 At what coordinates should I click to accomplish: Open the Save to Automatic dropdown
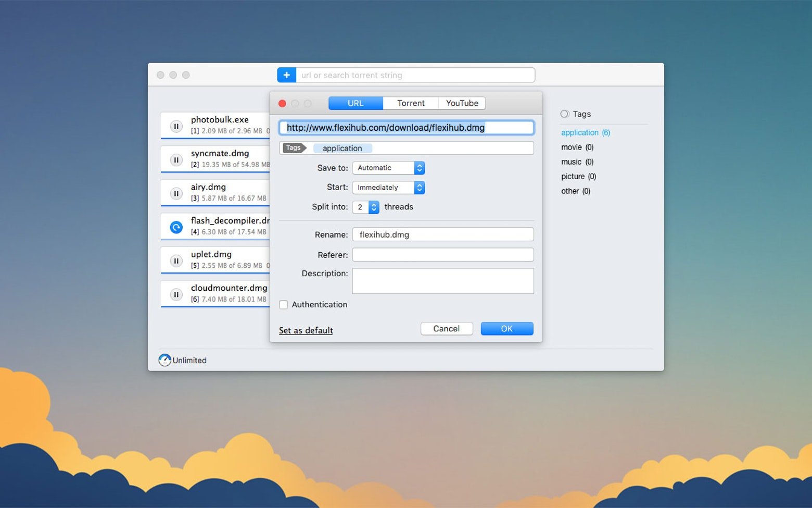(388, 168)
